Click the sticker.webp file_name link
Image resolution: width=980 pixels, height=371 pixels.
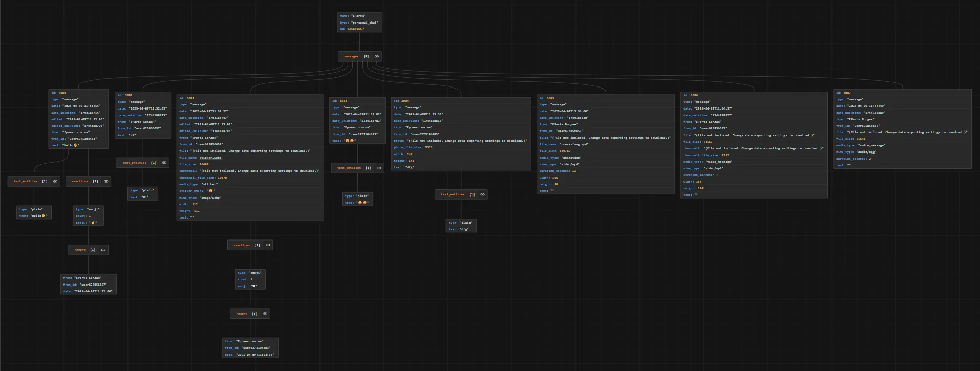tap(210, 158)
